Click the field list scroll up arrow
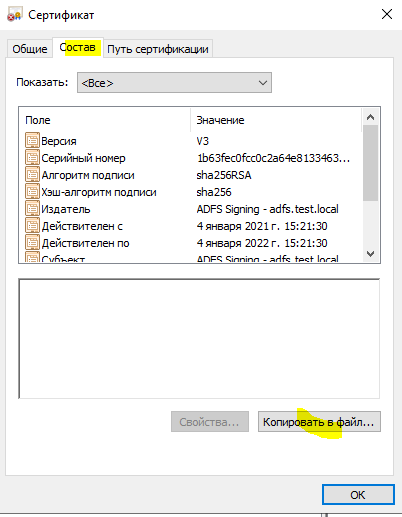The width and height of the screenshot is (402, 517). pyautogui.click(x=370, y=117)
